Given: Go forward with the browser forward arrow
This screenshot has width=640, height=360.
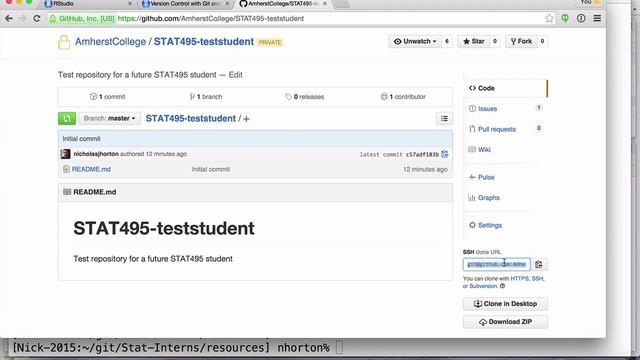Looking at the screenshot, I should 22,18.
